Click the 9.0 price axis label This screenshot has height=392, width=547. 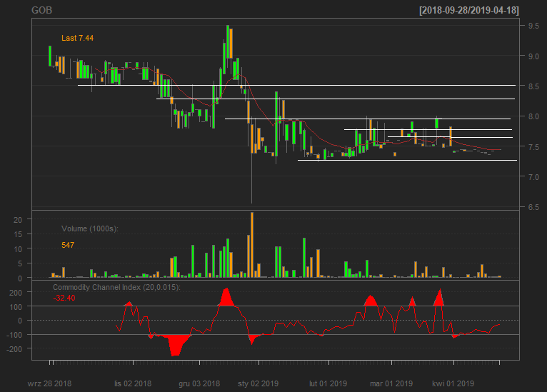[x=533, y=56]
